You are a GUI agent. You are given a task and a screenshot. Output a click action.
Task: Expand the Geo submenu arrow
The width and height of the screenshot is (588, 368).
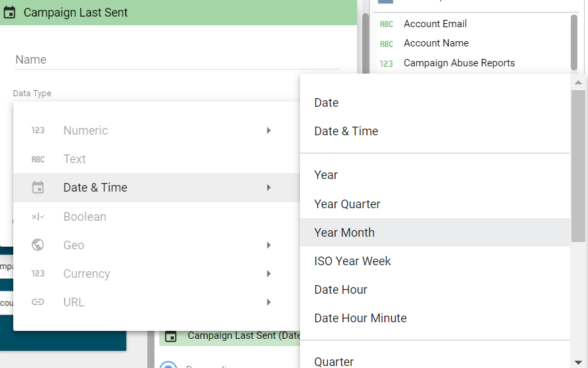click(x=269, y=245)
